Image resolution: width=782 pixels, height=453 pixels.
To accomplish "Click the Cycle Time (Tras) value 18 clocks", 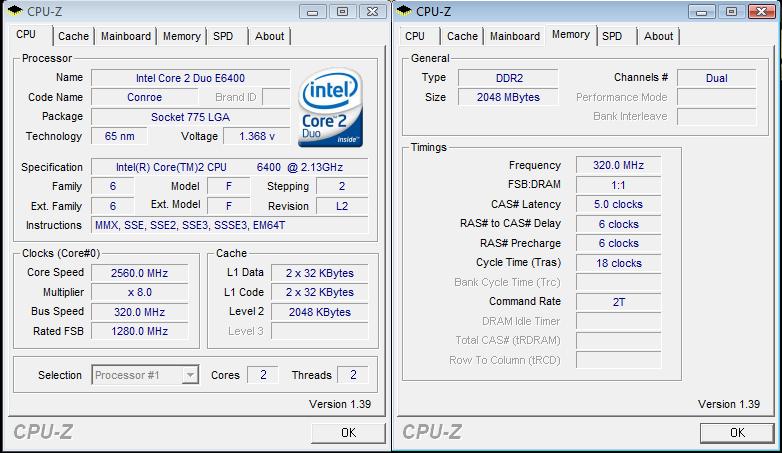I will [618, 263].
